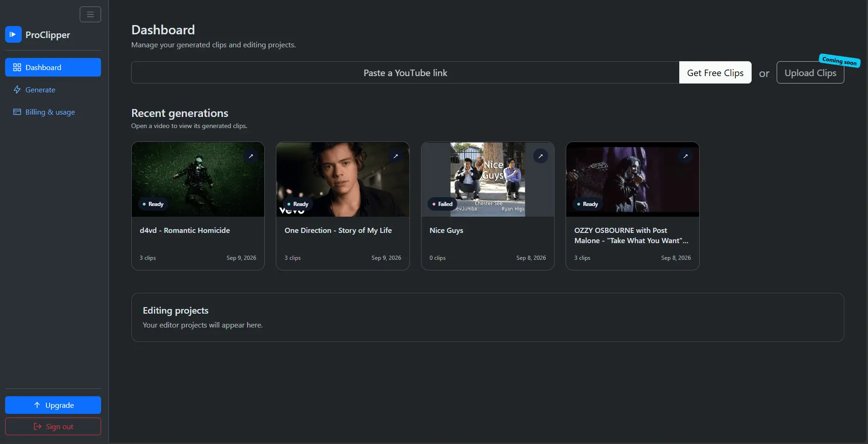The image size is (868, 444).
Task: Click '3 clips' on One Direction card
Action: tap(293, 258)
